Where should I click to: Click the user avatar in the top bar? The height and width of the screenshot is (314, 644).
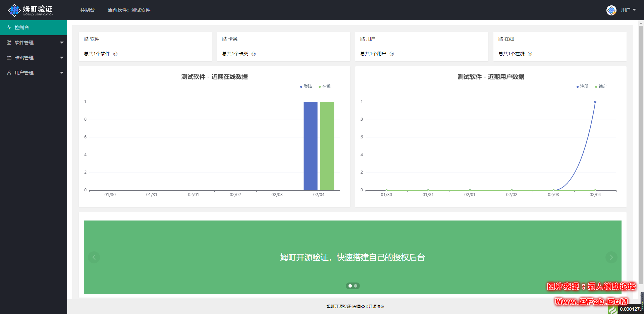coord(611,10)
